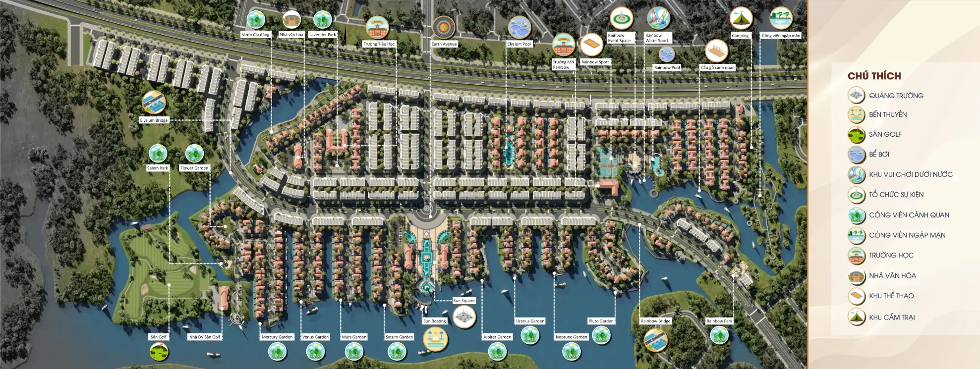Click the Elysium Bridge icon on the map
The image size is (980, 369).
tap(153, 103)
